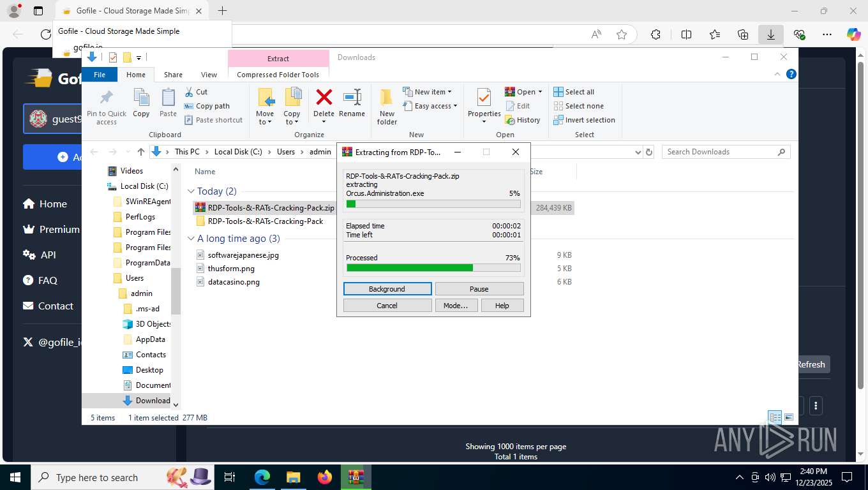This screenshot has width=868, height=490.
Task: Select softwarejapanese.jpg file
Action: coord(243,255)
